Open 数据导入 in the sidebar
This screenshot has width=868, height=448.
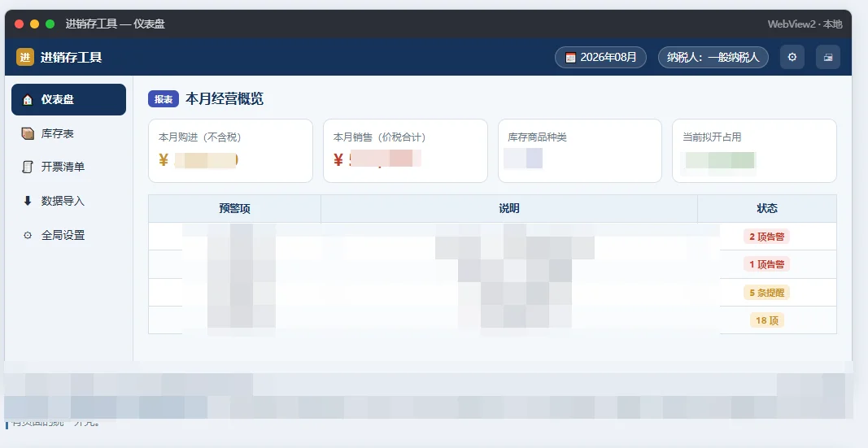coord(68,201)
